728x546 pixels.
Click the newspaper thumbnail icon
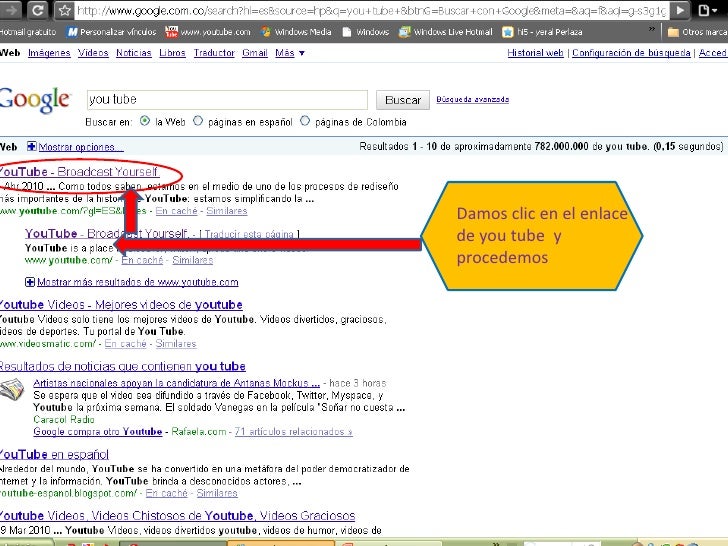pos(12,390)
